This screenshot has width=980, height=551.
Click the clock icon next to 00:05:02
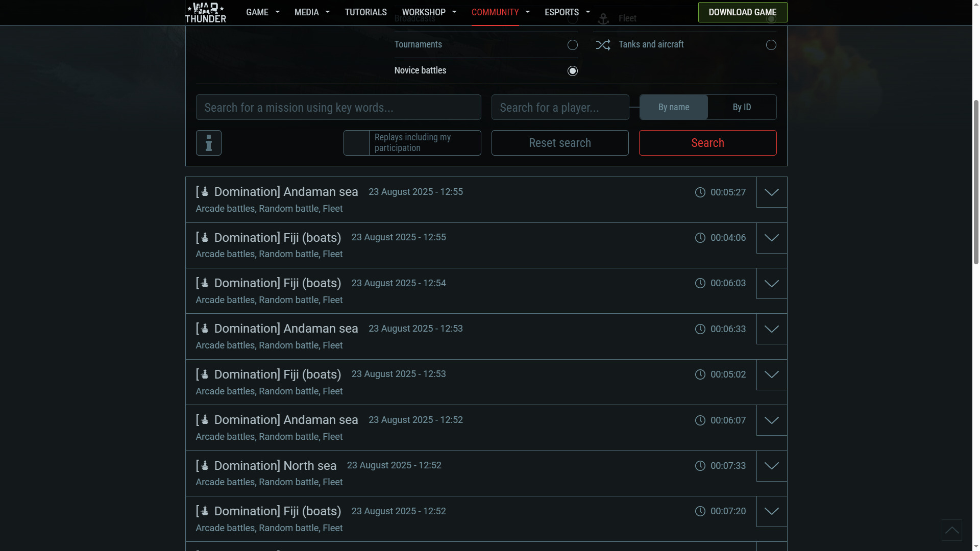(x=700, y=374)
